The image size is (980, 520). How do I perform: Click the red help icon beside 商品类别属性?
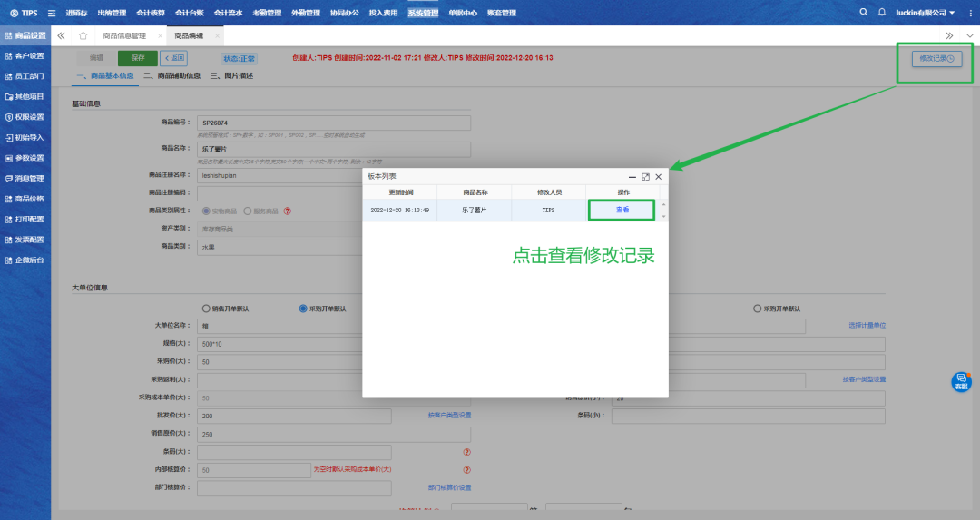pos(288,211)
